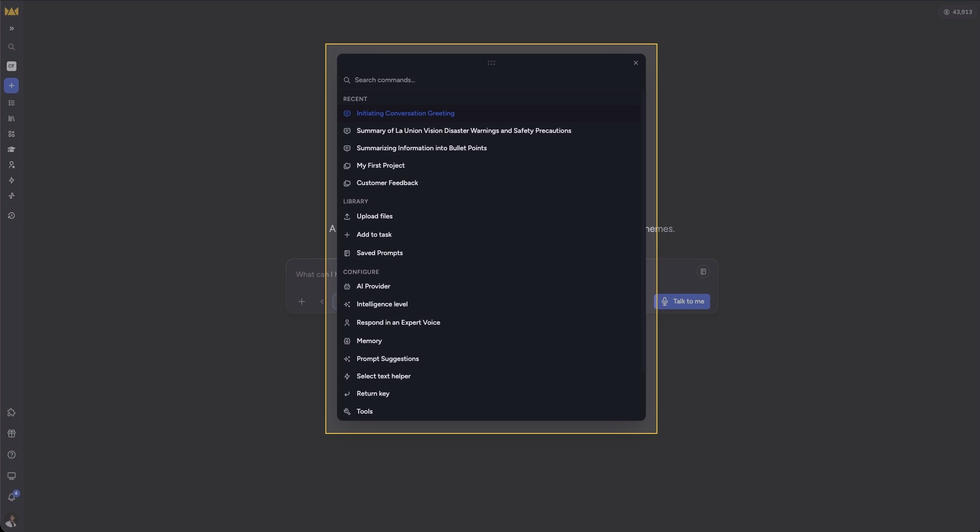The height and width of the screenshot is (532, 980).
Task: Open the gift box icon in sidebar
Action: pos(12,433)
